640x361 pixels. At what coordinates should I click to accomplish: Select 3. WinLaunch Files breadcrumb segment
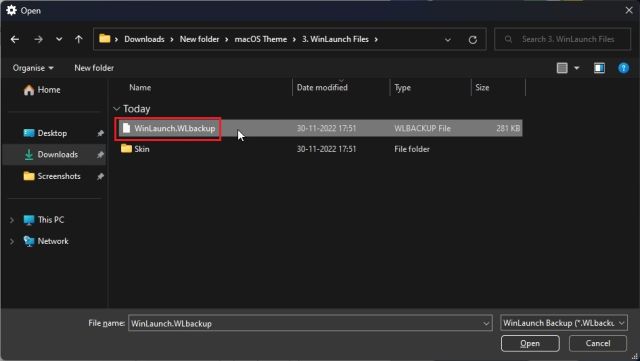[335, 39]
